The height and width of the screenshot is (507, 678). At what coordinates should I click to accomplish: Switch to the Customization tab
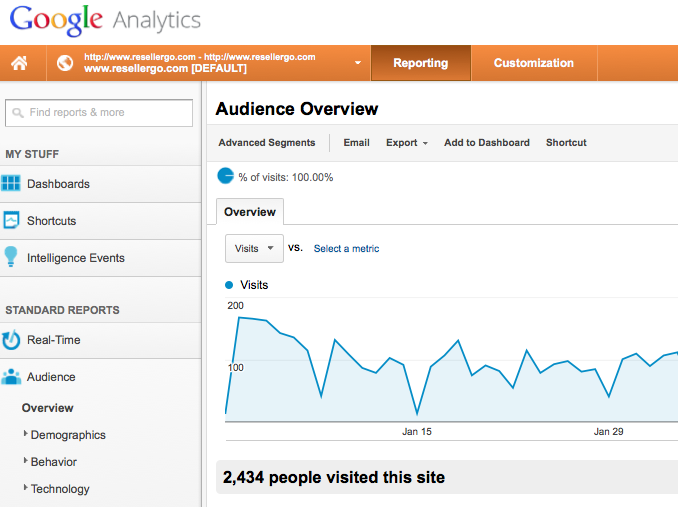(x=534, y=63)
